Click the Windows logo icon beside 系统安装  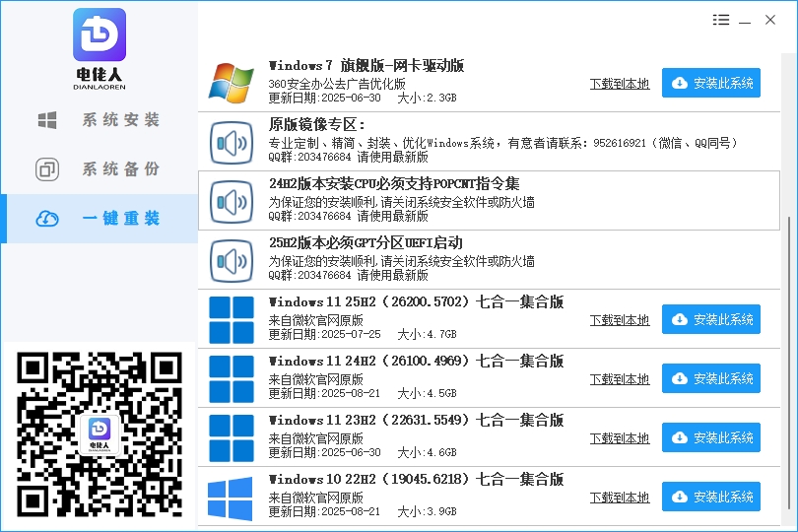click(x=47, y=120)
